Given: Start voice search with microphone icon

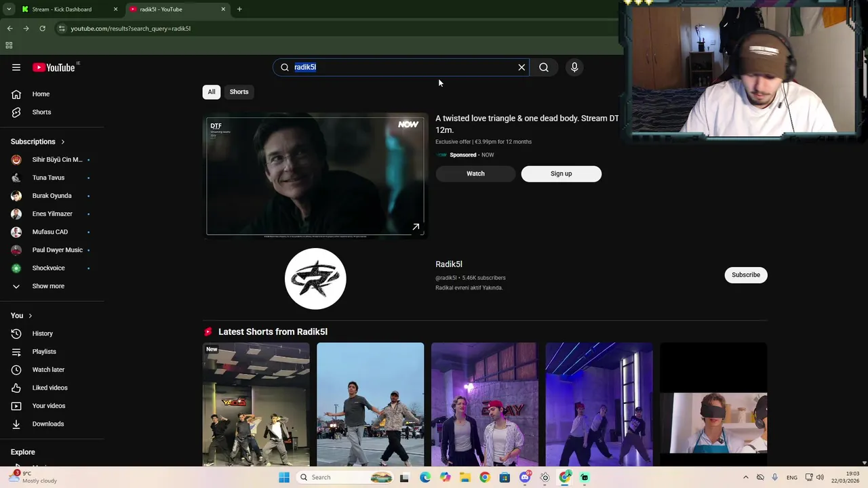Looking at the screenshot, I should (574, 67).
